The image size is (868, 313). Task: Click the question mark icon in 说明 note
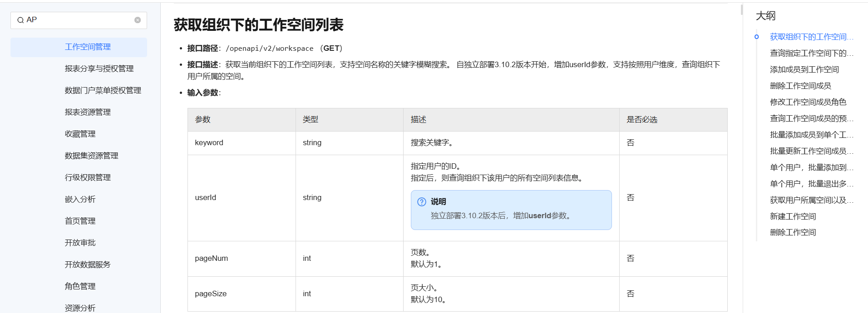click(x=422, y=202)
